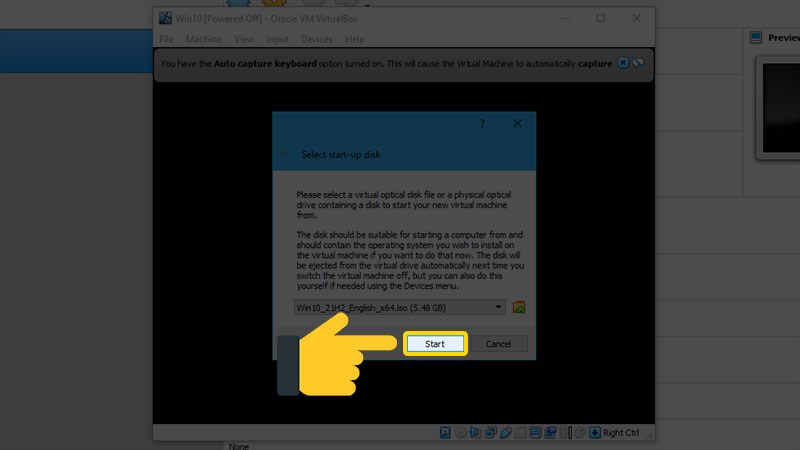Viewport: 800px width, 450px height.
Task: Minimize the Win10 VirtualBox window
Action: (x=565, y=18)
